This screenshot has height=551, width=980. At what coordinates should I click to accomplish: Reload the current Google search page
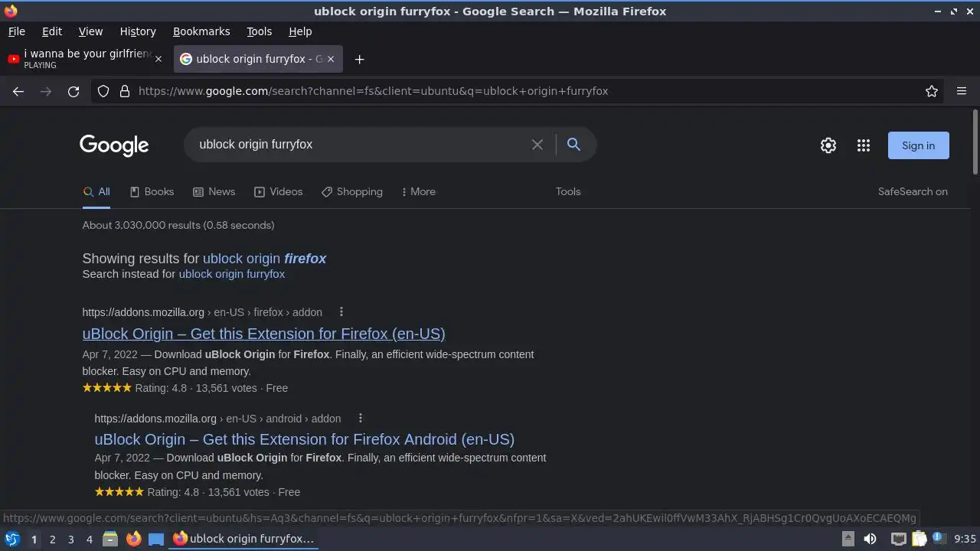pyautogui.click(x=73, y=91)
